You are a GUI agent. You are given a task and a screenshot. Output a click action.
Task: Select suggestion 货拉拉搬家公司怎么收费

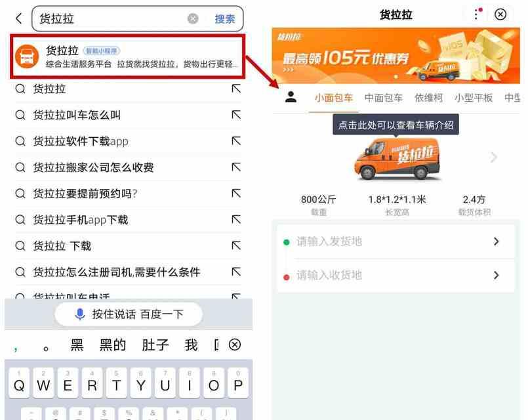pyautogui.click(x=93, y=167)
